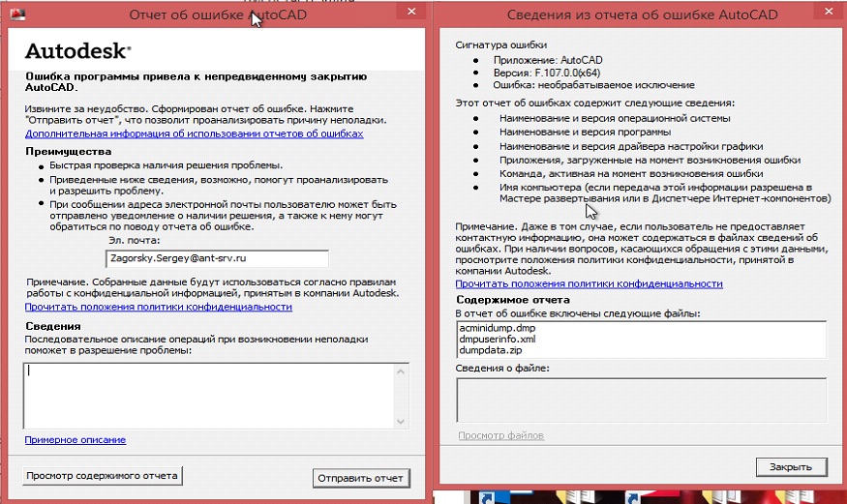Screen dimensions: 847x504
Task: Open privacy policy link in the report details window
Action: (589, 283)
